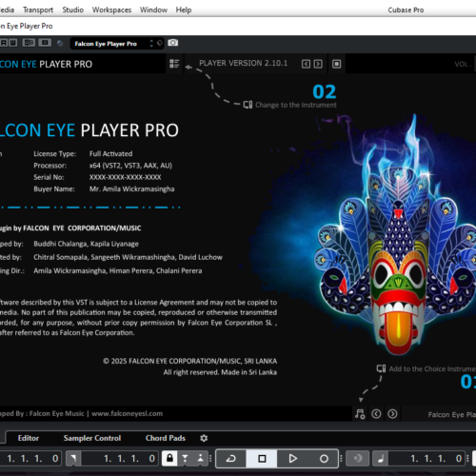Enable Read Automation (R) button
Image resolution: width=476 pixels, height=476 pixels.
[4, 43]
